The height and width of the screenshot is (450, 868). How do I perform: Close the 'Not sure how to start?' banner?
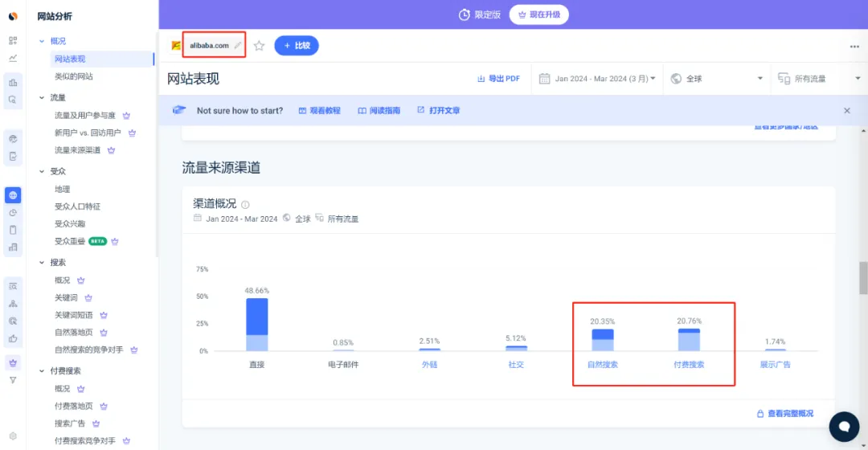pyautogui.click(x=846, y=111)
